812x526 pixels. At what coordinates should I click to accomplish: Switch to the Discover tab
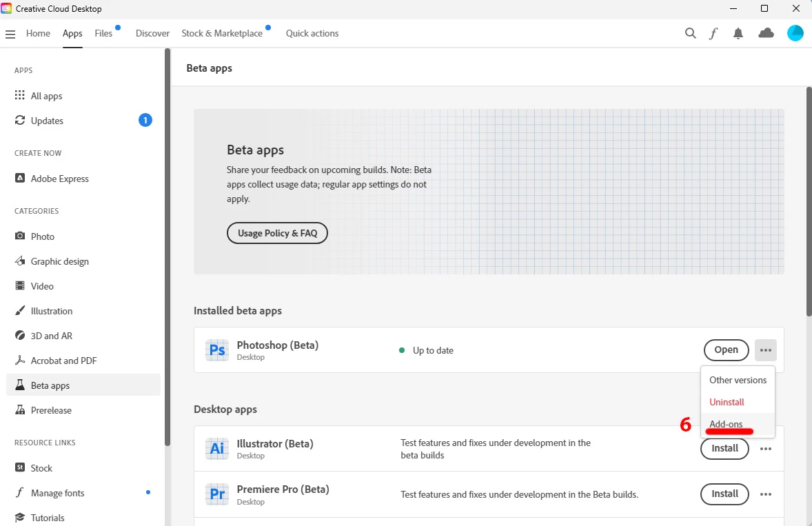[x=152, y=33]
